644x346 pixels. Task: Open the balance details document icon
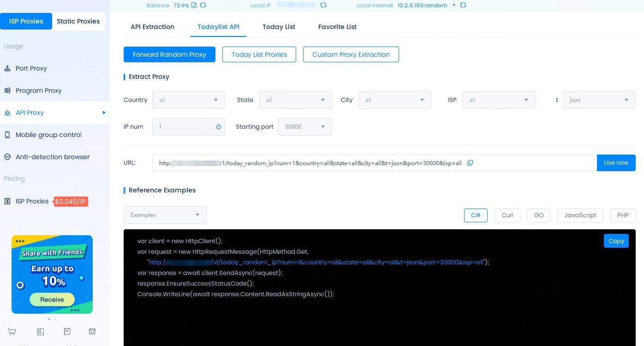click(x=194, y=6)
